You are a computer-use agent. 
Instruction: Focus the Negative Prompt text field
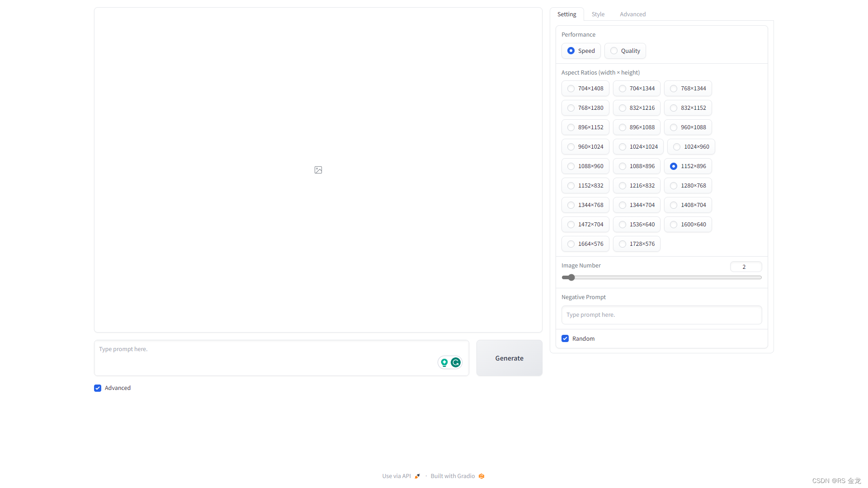coord(661,315)
